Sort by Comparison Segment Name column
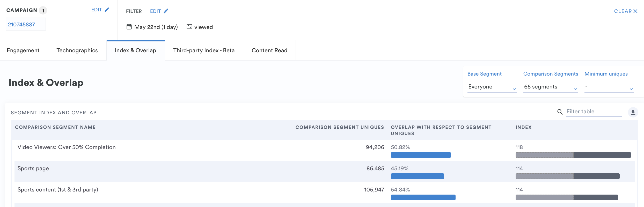The width and height of the screenshot is (644, 207). tap(55, 127)
